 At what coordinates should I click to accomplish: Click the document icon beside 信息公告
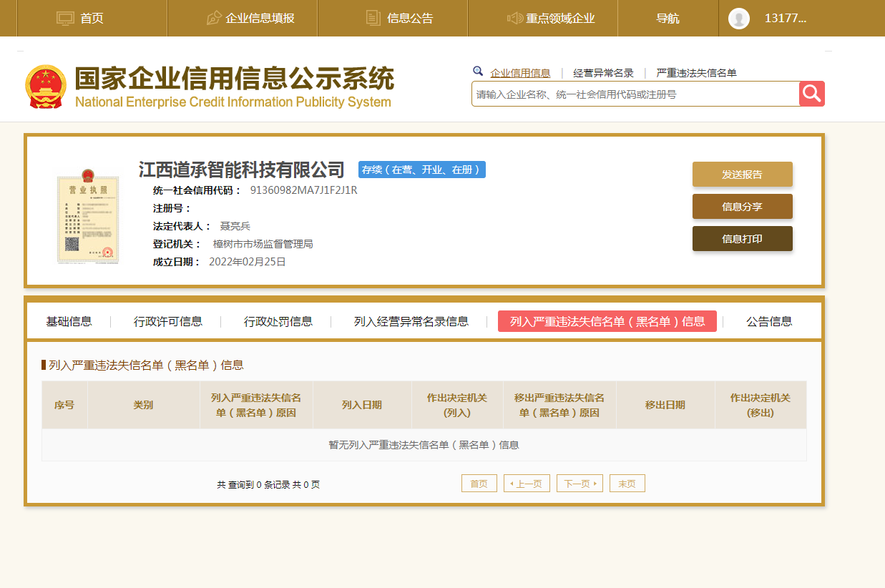[373, 18]
